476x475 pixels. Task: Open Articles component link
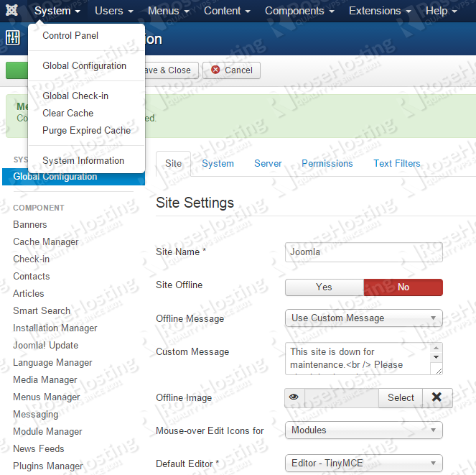29,294
